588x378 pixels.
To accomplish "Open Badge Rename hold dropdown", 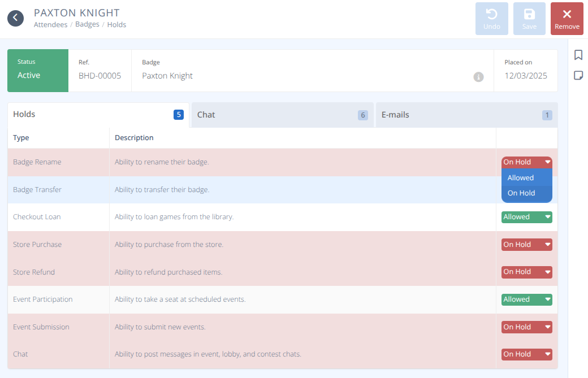I will click(x=526, y=162).
